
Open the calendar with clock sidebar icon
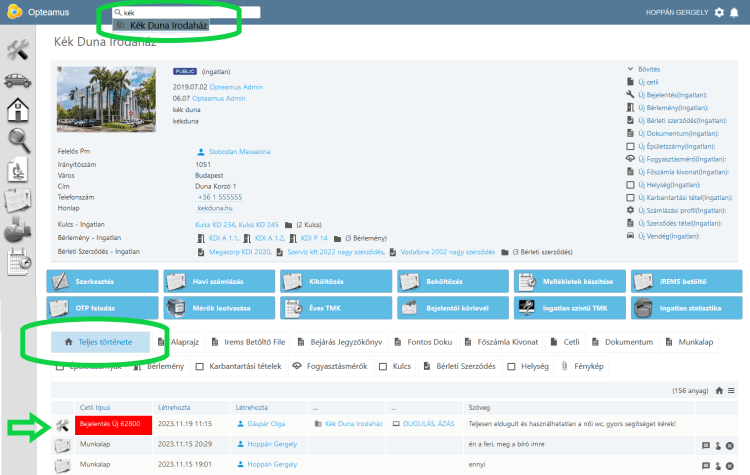[x=18, y=262]
